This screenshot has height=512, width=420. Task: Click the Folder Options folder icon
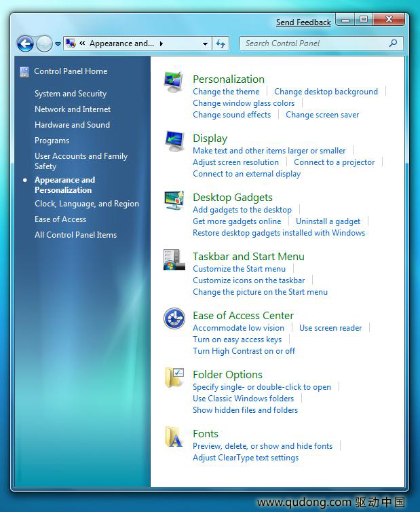(x=174, y=378)
